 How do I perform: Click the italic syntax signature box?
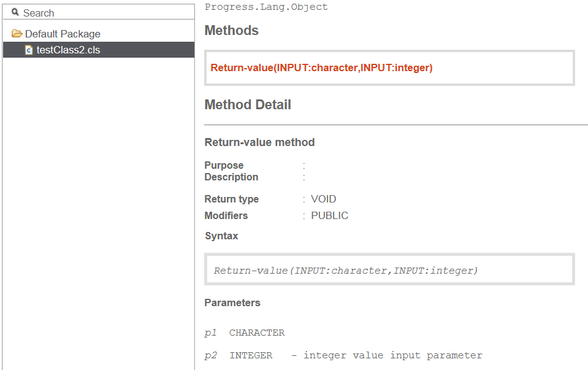point(389,269)
